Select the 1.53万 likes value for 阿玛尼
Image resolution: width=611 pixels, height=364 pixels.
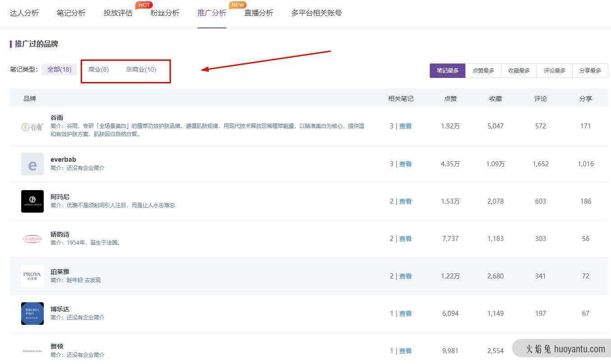450,201
